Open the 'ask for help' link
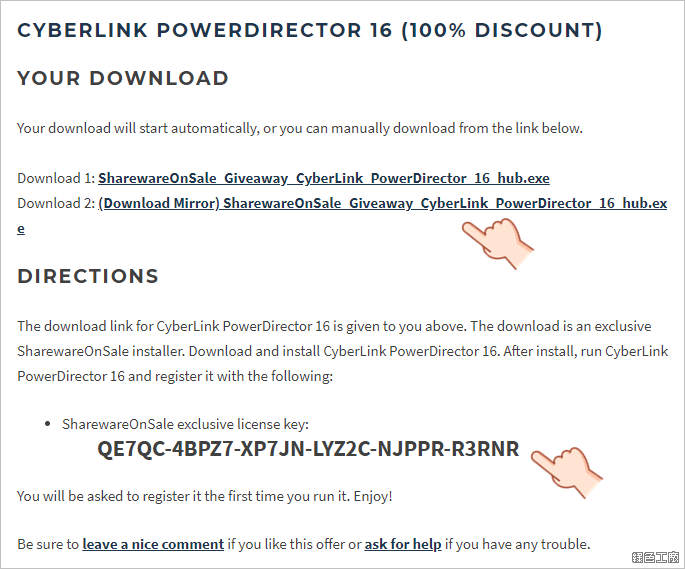The width and height of the screenshot is (685, 569). (x=403, y=544)
